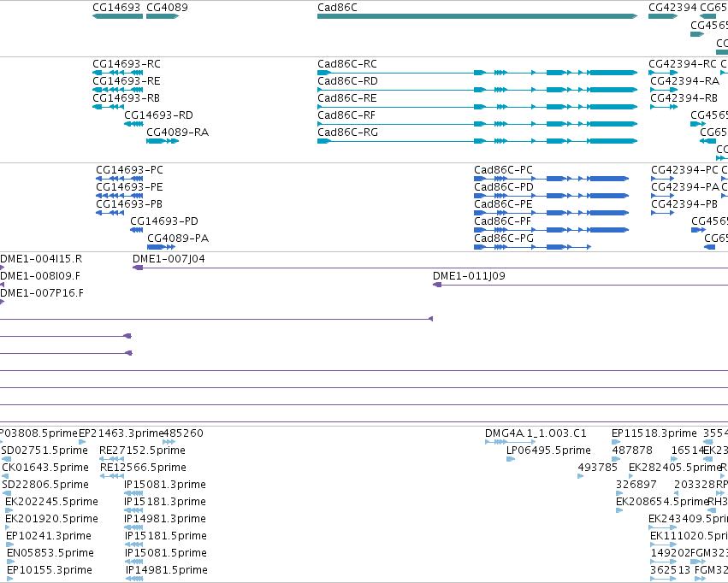
Task: Click protein label Cad86C-PF
Action: coord(502,221)
